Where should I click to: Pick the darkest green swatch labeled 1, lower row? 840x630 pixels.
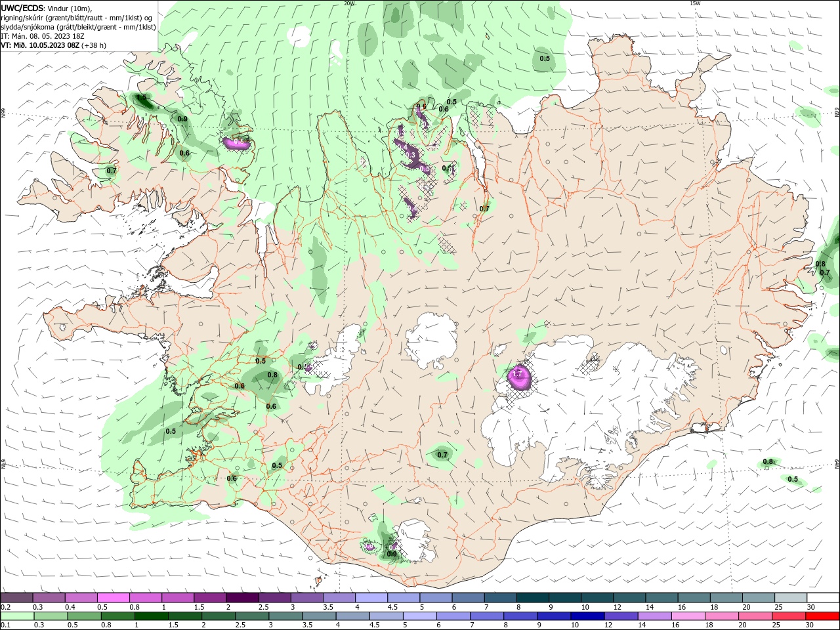click(152, 616)
